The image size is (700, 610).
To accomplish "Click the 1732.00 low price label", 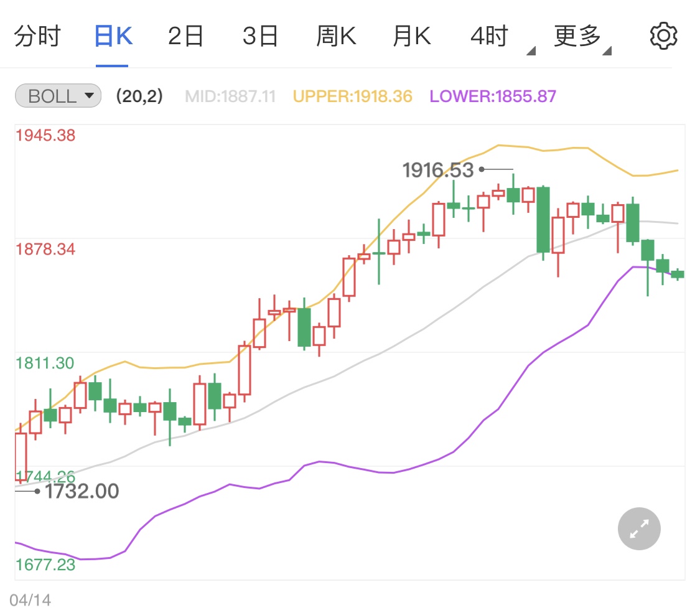I will pyautogui.click(x=82, y=491).
